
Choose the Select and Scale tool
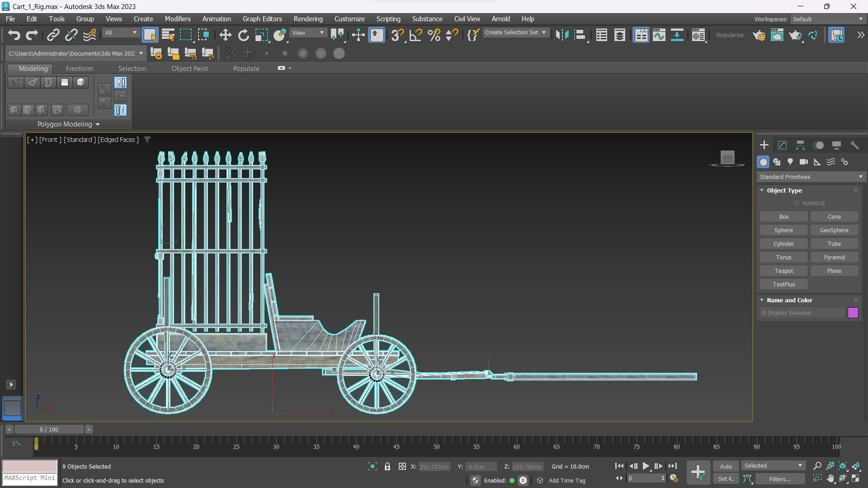coord(261,35)
